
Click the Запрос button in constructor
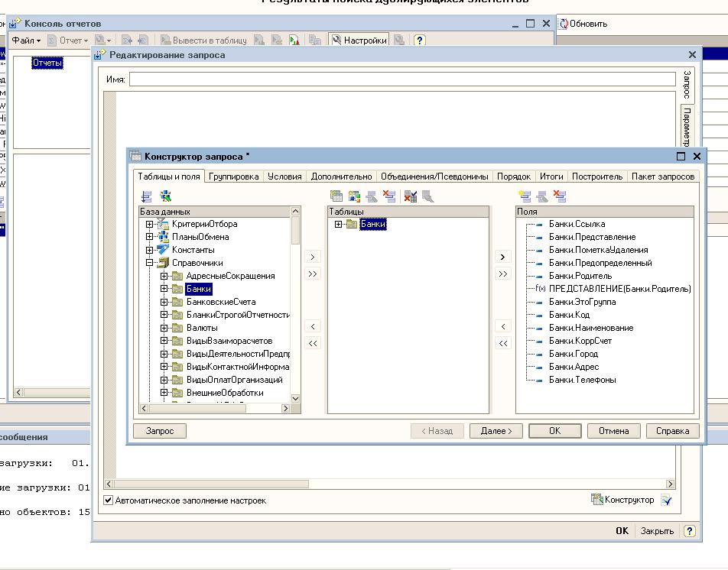pyautogui.click(x=160, y=431)
